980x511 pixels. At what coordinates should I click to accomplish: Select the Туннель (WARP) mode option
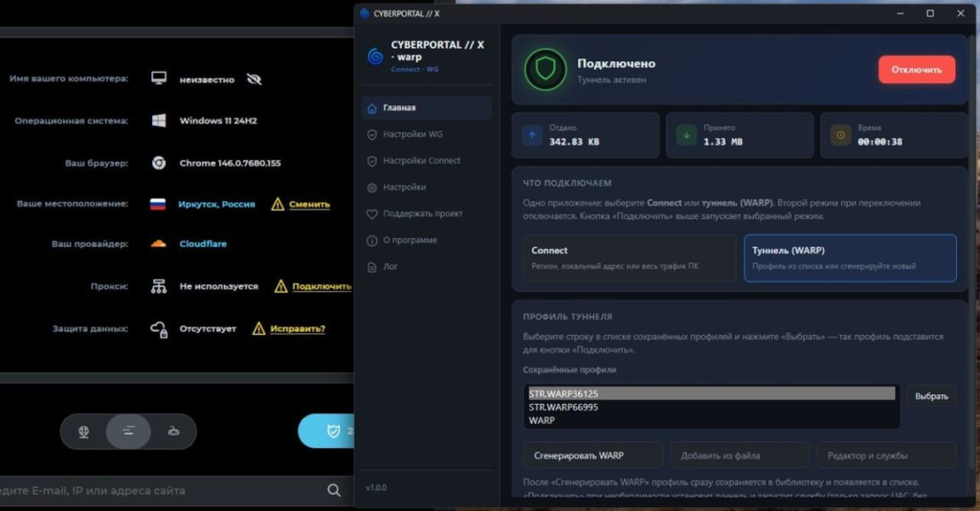coord(850,257)
